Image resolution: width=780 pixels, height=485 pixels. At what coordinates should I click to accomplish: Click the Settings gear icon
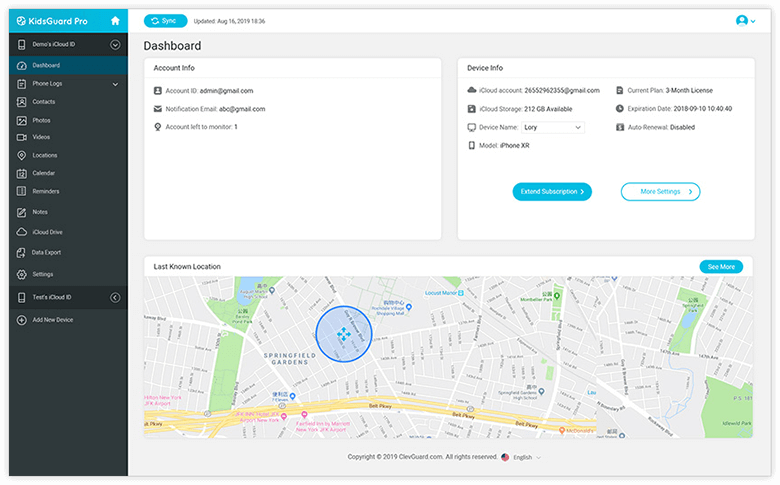21,274
